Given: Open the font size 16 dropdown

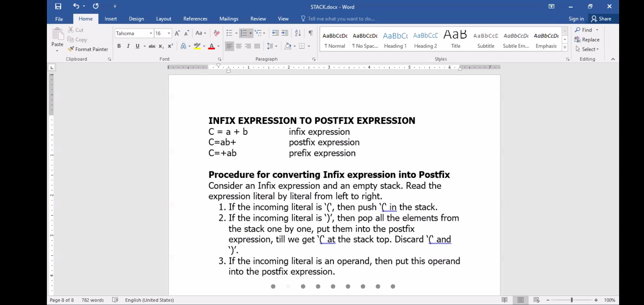Looking at the screenshot, I should point(169,33).
